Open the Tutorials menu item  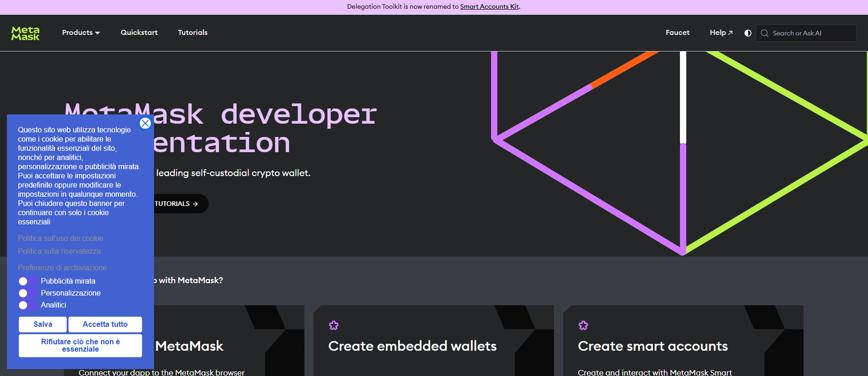193,33
